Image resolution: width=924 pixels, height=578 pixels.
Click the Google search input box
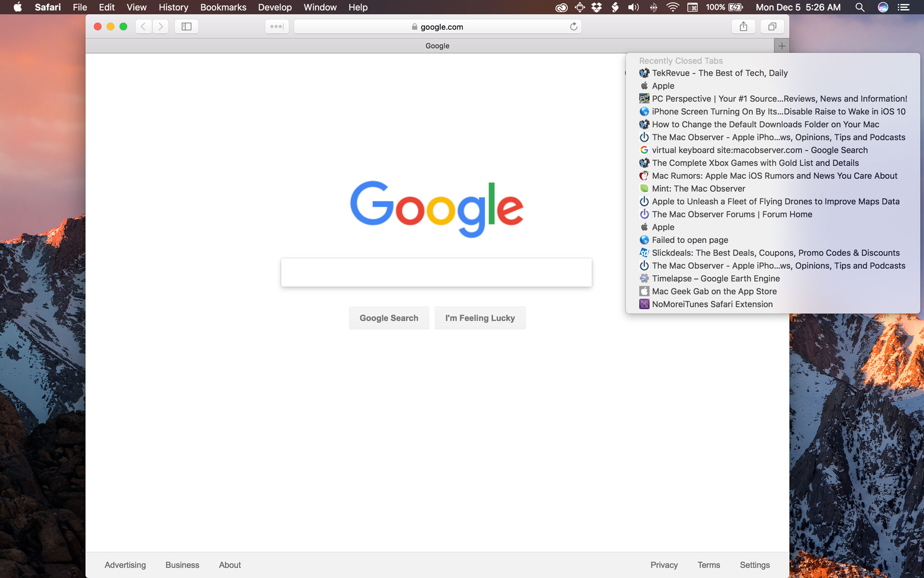click(x=436, y=273)
